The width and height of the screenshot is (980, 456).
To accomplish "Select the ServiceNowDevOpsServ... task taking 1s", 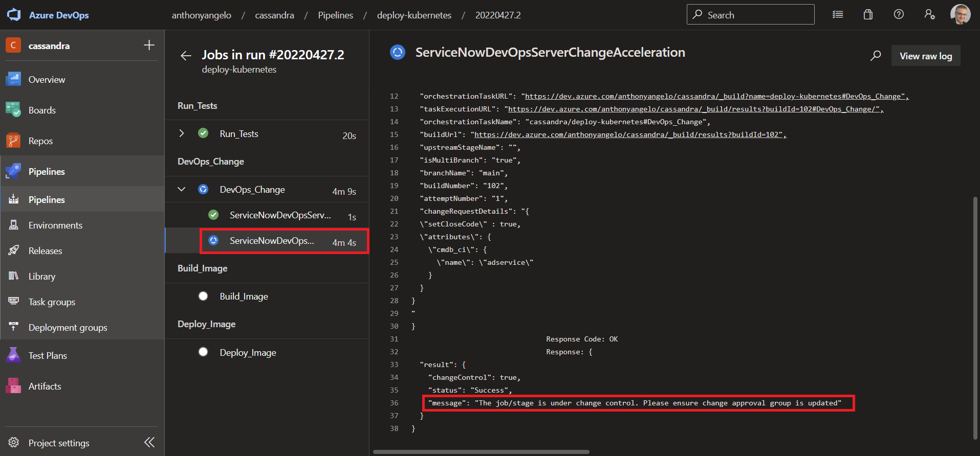I will tap(267, 215).
